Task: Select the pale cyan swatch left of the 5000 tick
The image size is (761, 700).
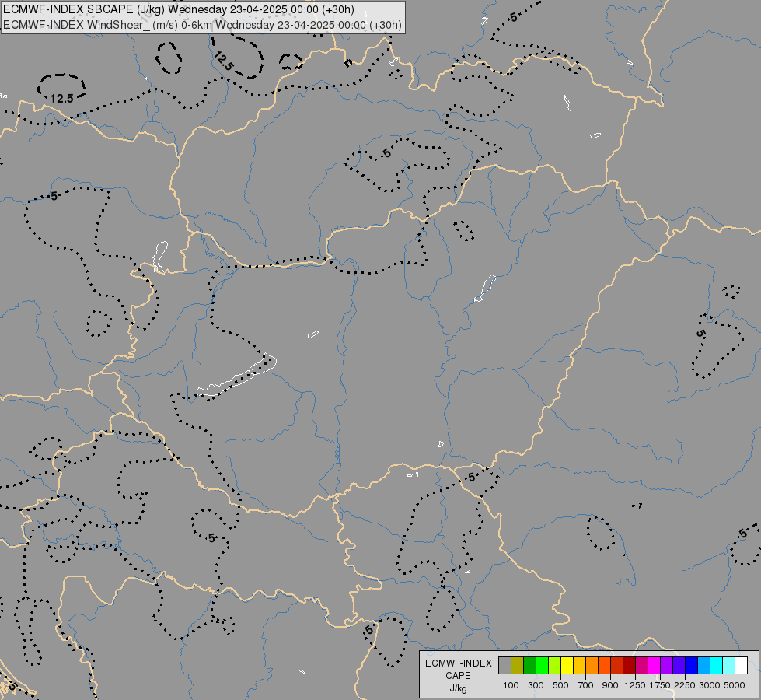Action: [x=729, y=665]
